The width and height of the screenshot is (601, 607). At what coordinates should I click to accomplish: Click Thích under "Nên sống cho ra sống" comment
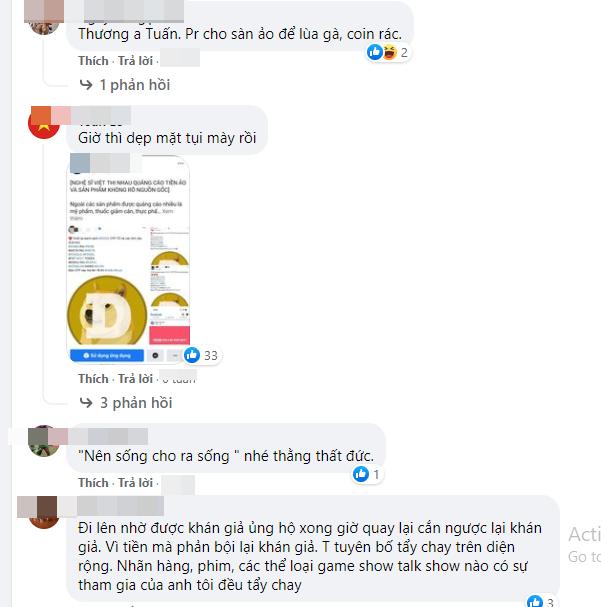93,483
